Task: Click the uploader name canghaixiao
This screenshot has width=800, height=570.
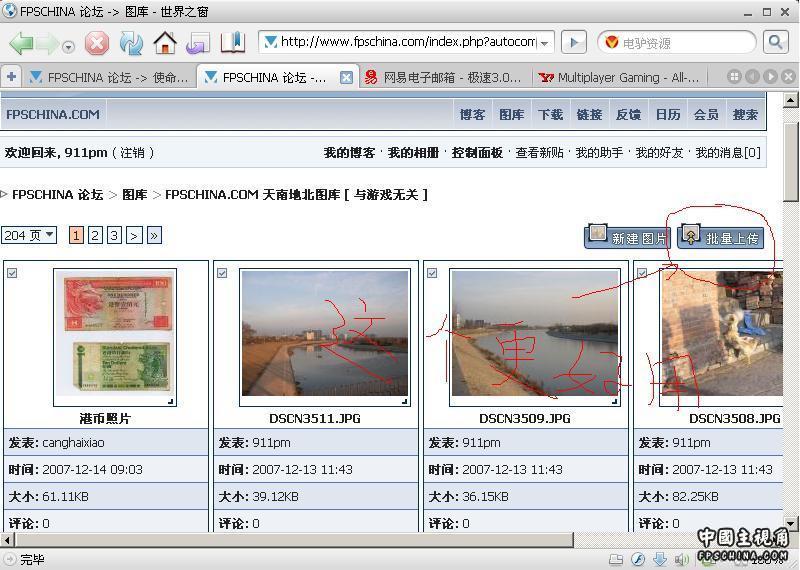Action: [73, 442]
